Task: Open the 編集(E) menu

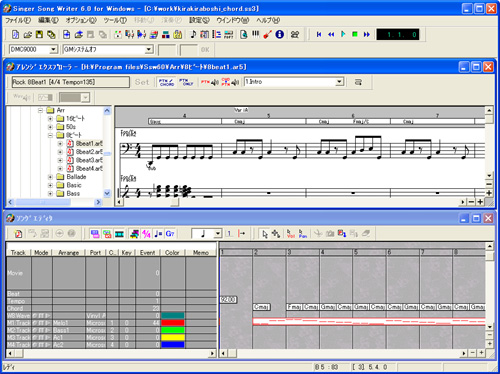Action: [x=48, y=20]
